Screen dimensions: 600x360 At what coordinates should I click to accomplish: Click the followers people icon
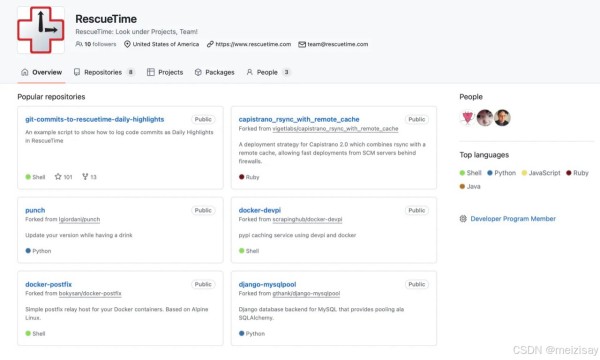point(79,44)
